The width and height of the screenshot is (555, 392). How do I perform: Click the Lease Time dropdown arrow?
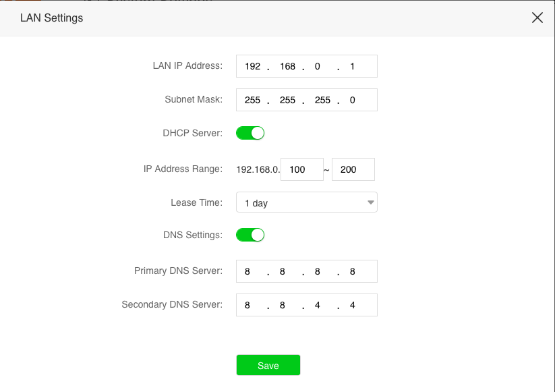click(370, 202)
